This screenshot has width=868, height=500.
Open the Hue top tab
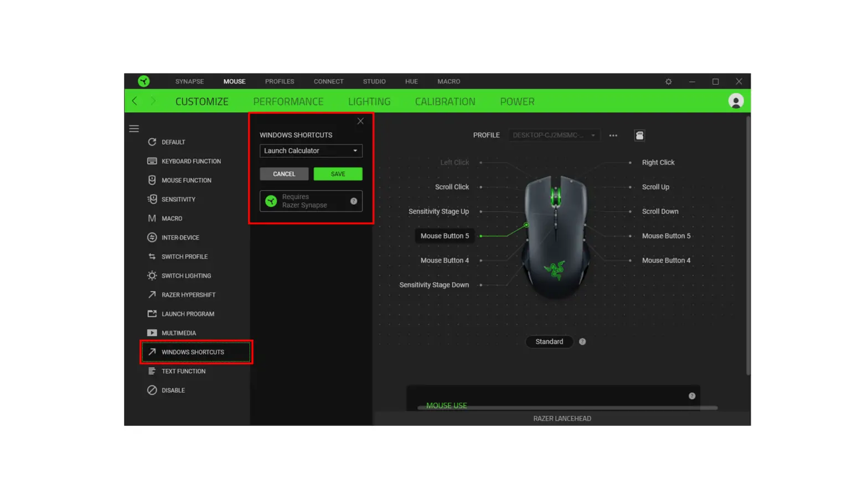click(x=411, y=81)
